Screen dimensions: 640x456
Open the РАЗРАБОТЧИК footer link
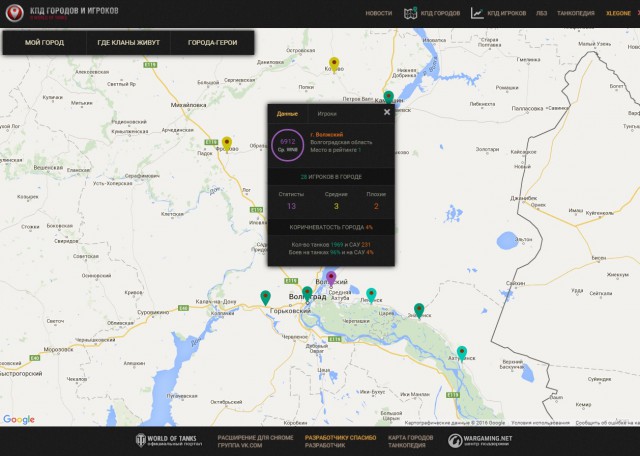pos(325,445)
